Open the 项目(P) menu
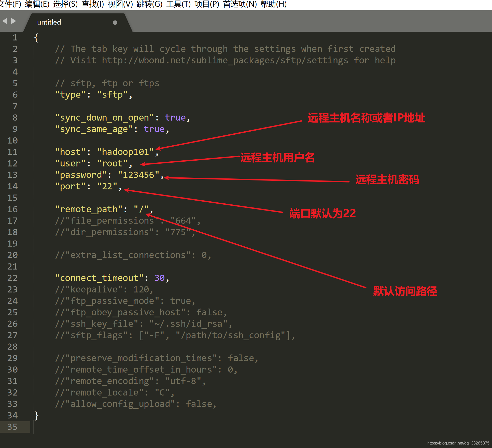Image resolution: width=492 pixels, height=448 pixels. pyautogui.click(x=207, y=4)
